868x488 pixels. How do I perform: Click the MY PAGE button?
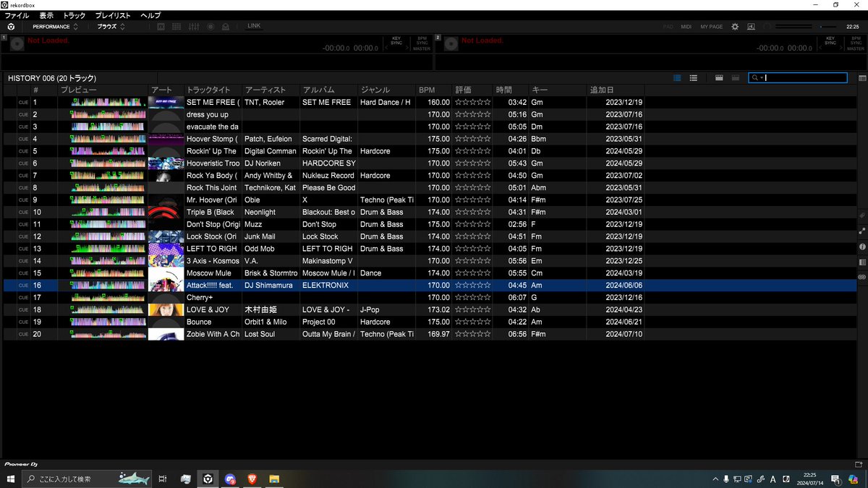coord(711,27)
